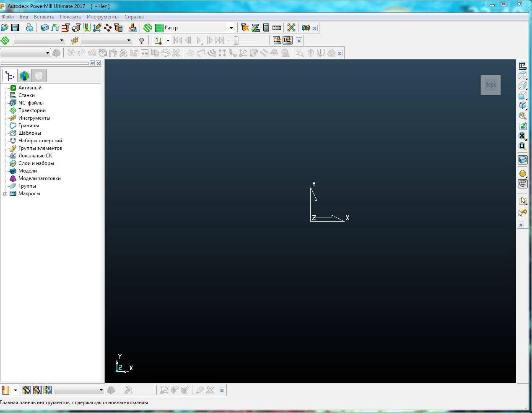
Task: Click the tool axis icon
Action: pyautogui.click(x=97, y=28)
